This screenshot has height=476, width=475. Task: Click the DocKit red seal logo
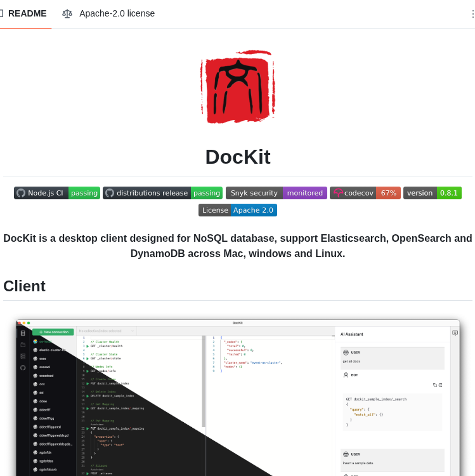(x=237, y=87)
